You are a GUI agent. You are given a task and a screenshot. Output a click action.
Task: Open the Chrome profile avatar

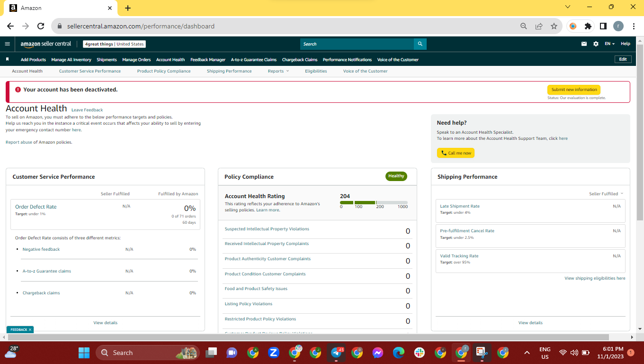618,26
